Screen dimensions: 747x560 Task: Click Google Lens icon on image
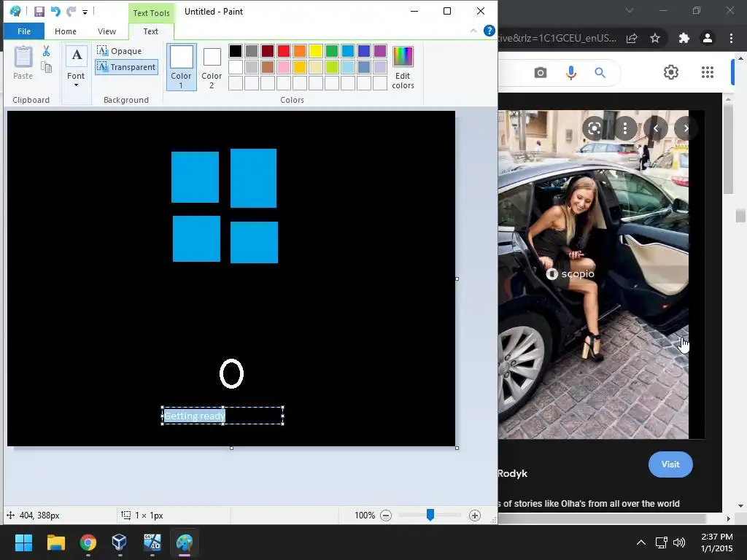[594, 128]
